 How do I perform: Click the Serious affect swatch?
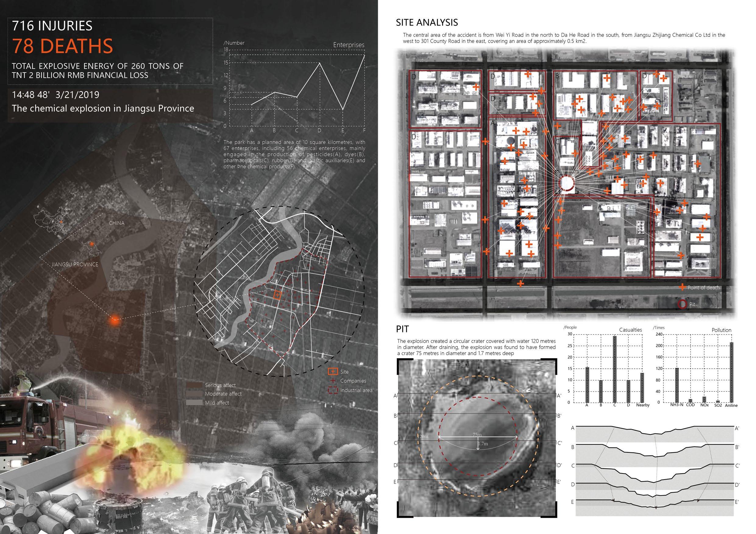194,385
